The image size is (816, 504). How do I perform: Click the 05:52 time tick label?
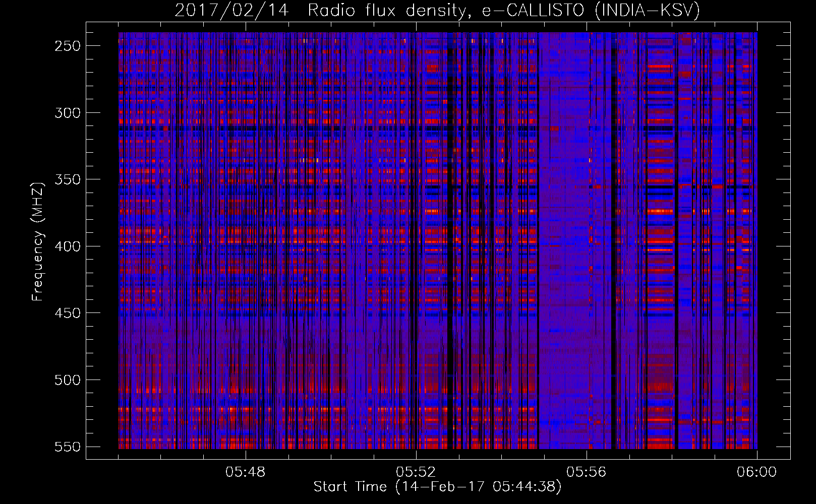point(416,472)
